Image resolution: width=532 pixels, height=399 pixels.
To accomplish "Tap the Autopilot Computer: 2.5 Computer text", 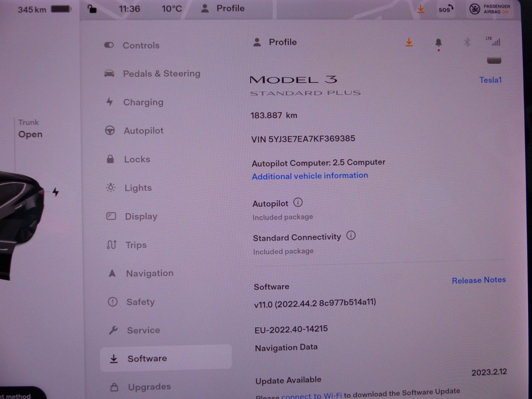I will coord(319,163).
